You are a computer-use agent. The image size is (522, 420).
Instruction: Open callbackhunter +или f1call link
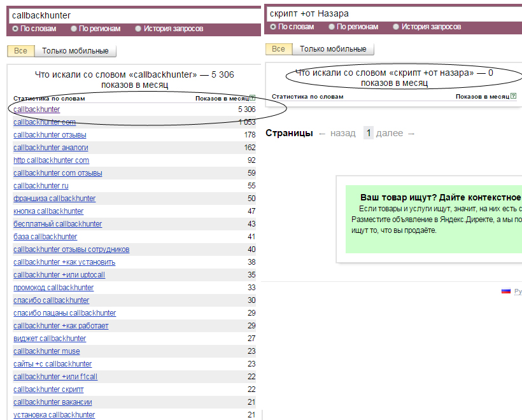point(55,377)
